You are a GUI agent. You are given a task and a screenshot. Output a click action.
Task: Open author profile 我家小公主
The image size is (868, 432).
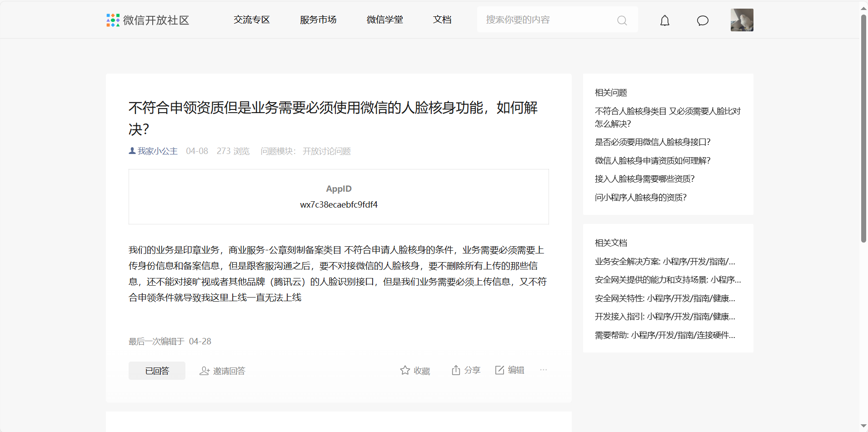point(157,151)
